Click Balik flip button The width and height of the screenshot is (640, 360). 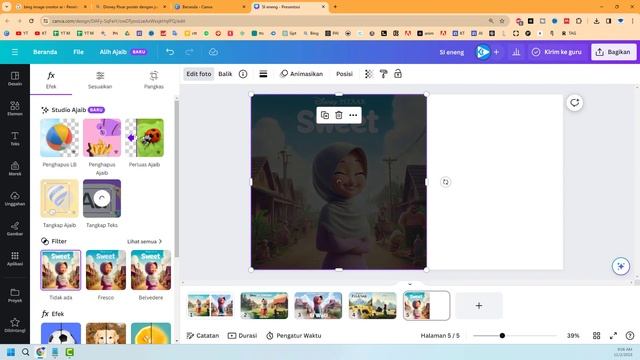click(225, 74)
